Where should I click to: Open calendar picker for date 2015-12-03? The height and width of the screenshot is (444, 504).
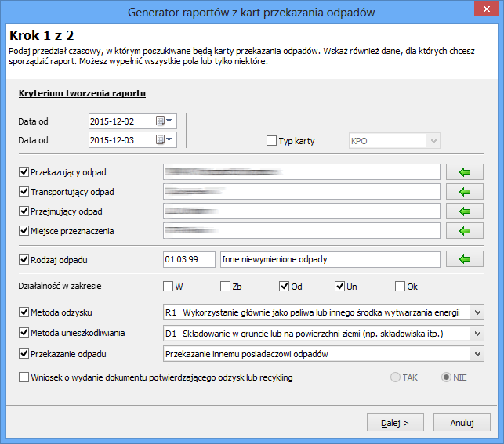point(165,140)
